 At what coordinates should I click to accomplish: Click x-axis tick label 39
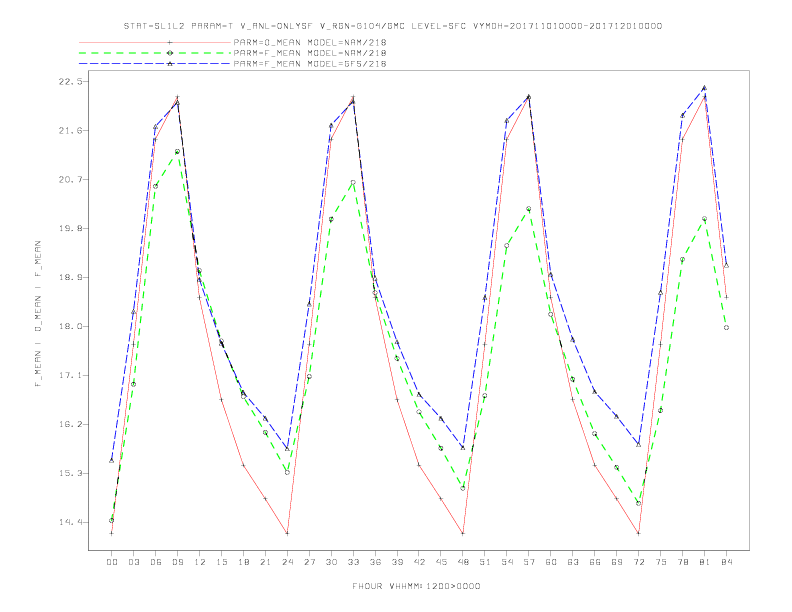point(398,562)
